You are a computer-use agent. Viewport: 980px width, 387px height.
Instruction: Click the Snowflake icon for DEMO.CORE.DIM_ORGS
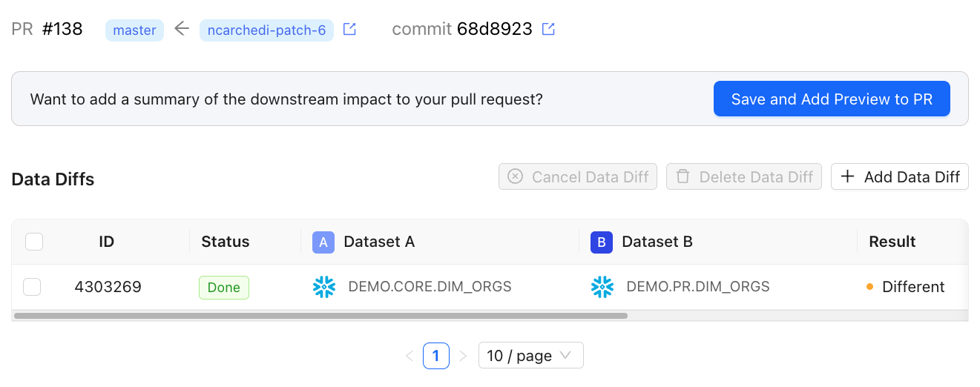point(324,287)
